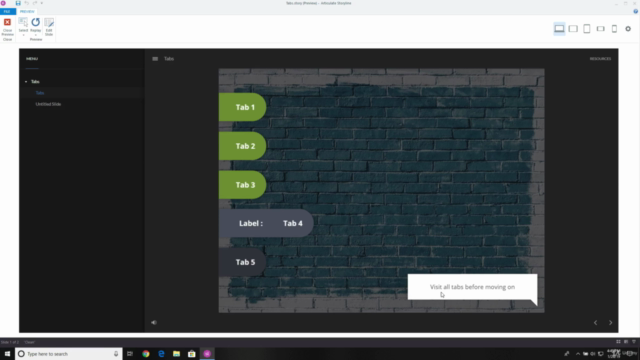Click the Replay preview button
This screenshot has height=360, width=640.
[x=36, y=25]
